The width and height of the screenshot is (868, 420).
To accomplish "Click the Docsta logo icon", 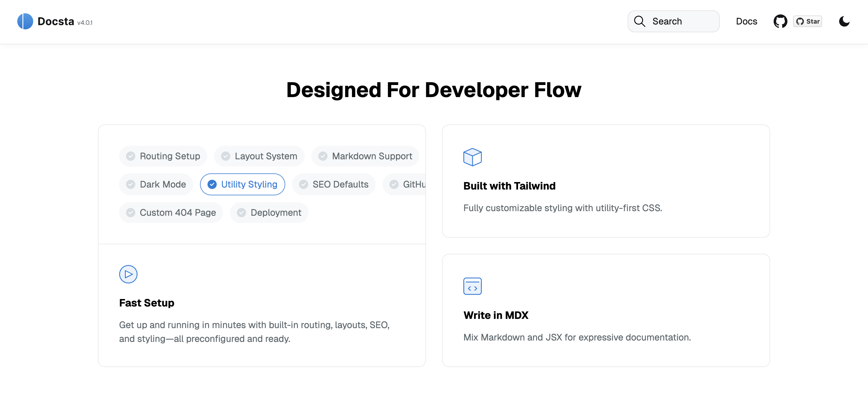I will coord(25,21).
